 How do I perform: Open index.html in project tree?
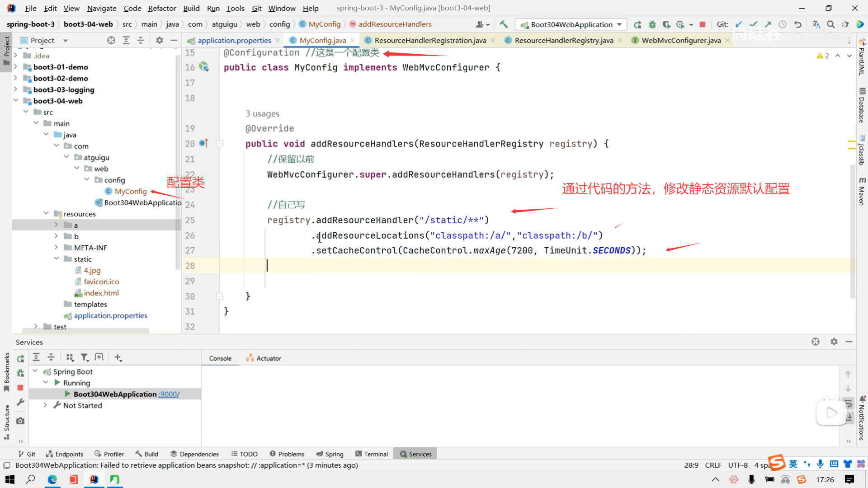point(101,293)
